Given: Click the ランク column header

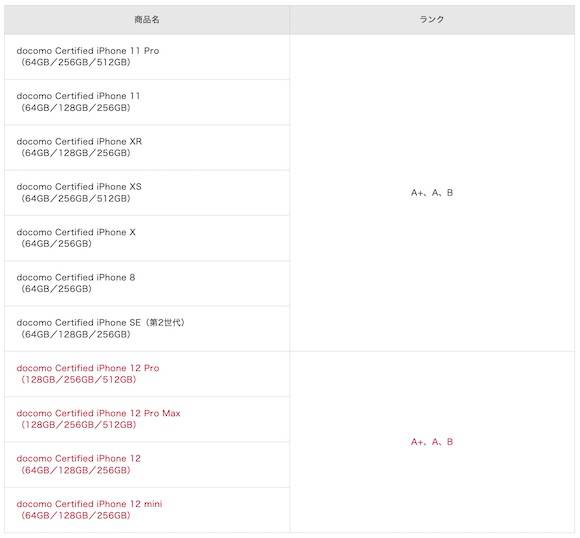Looking at the screenshot, I should pos(432,20).
